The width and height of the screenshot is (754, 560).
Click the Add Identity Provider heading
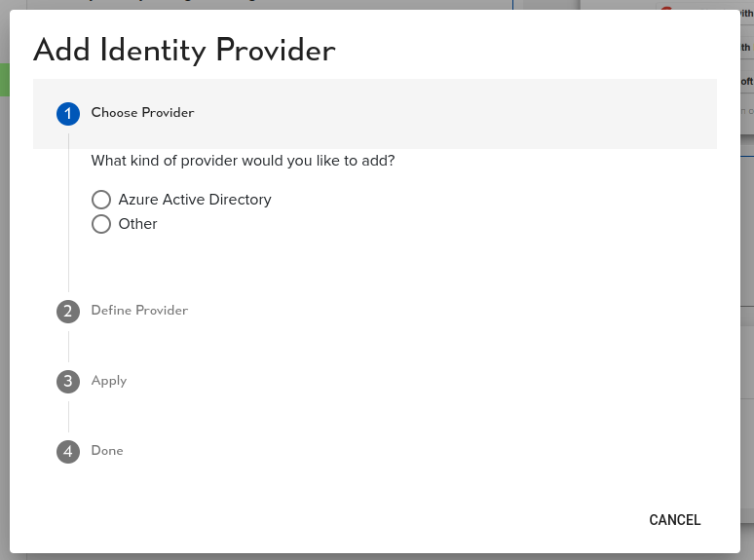click(x=184, y=50)
